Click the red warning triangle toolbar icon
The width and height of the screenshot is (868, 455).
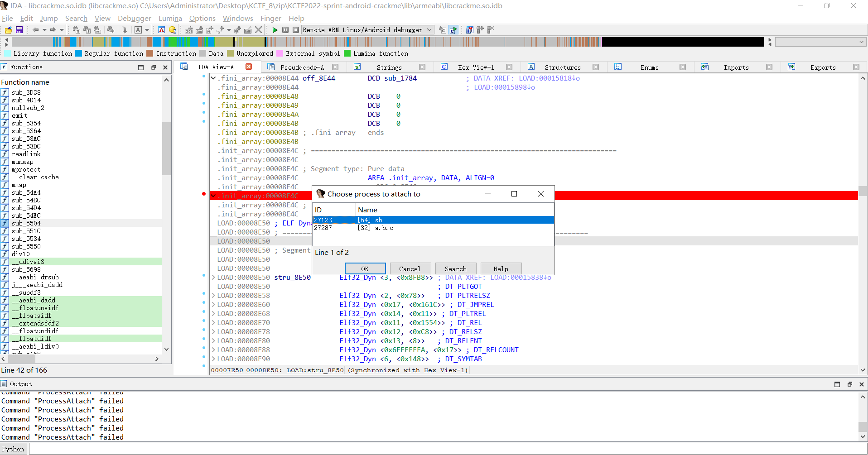tap(161, 30)
